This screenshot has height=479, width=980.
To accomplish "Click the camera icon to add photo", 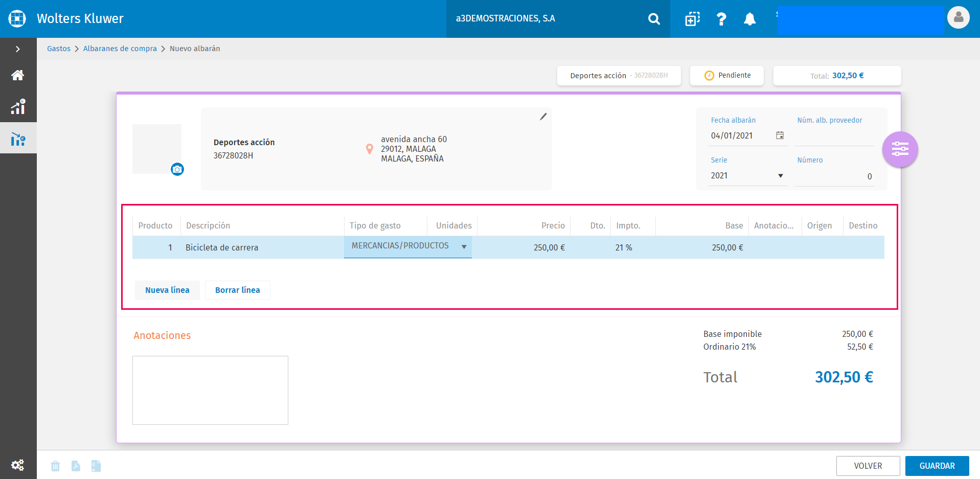I will pos(177,169).
